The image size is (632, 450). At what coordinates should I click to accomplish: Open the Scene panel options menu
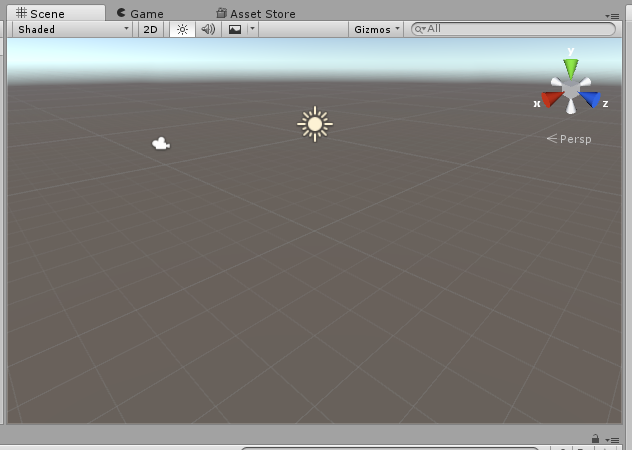(612, 16)
